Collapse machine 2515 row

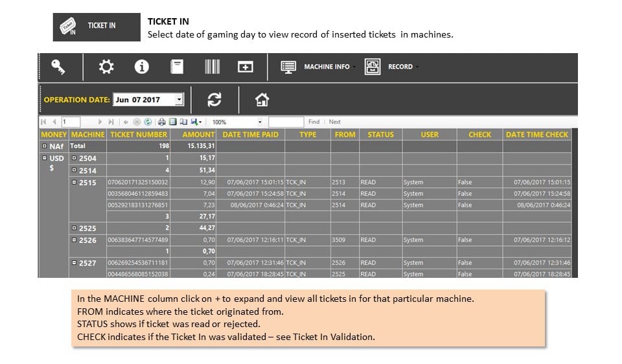click(74, 183)
